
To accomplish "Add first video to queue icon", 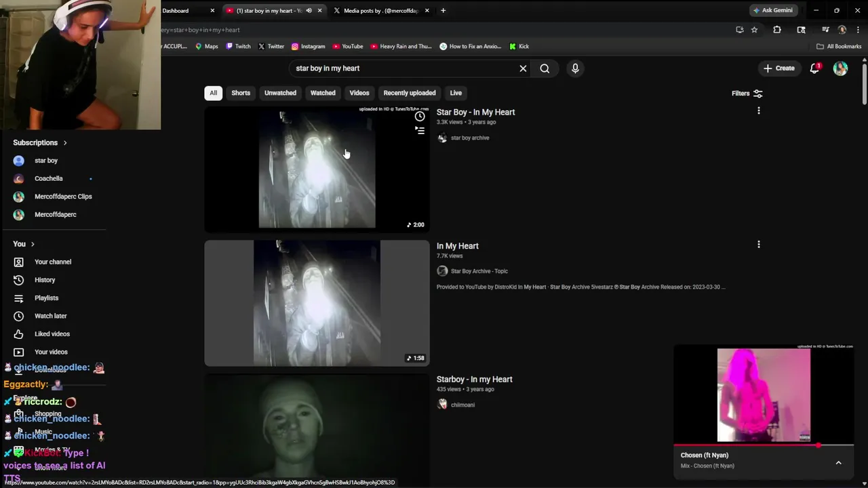I will coord(420,130).
